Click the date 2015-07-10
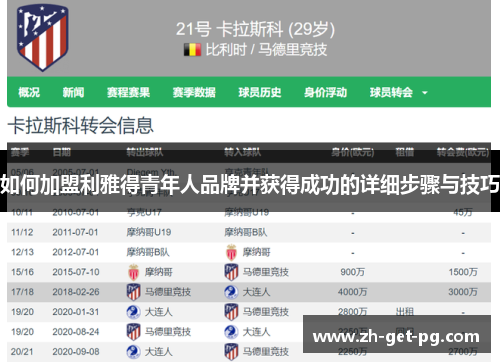The height and width of the screenshot is (362, 500). tap(76, 272)
